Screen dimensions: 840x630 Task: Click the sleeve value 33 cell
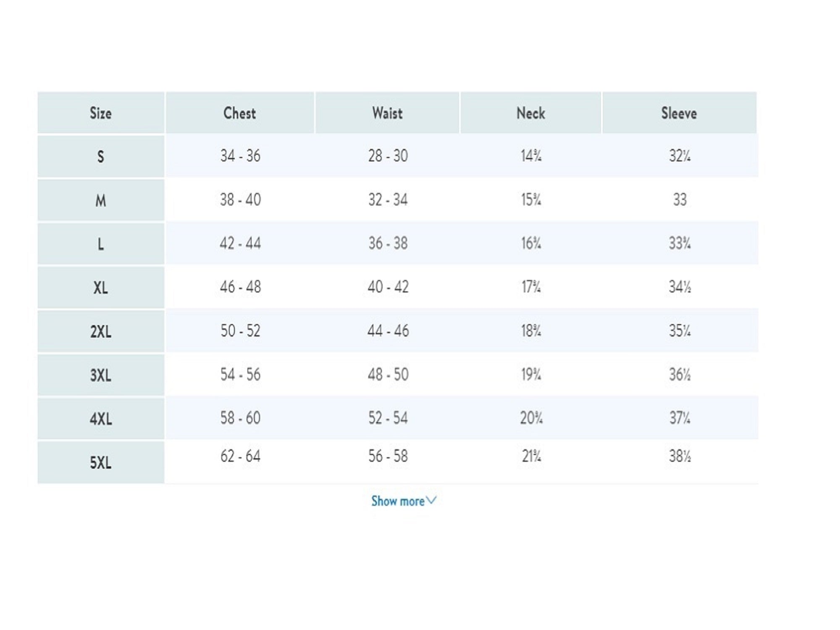(x=680, y=199)
